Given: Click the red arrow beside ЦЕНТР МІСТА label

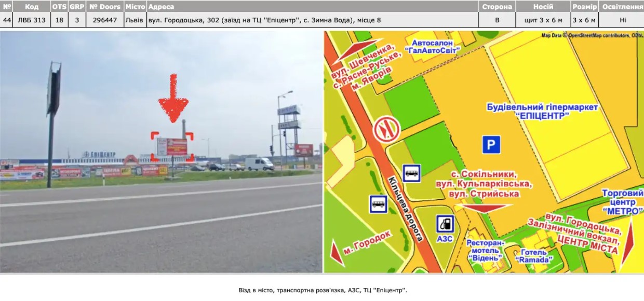Looking at the screenshot, I should [x=628, y=241].
